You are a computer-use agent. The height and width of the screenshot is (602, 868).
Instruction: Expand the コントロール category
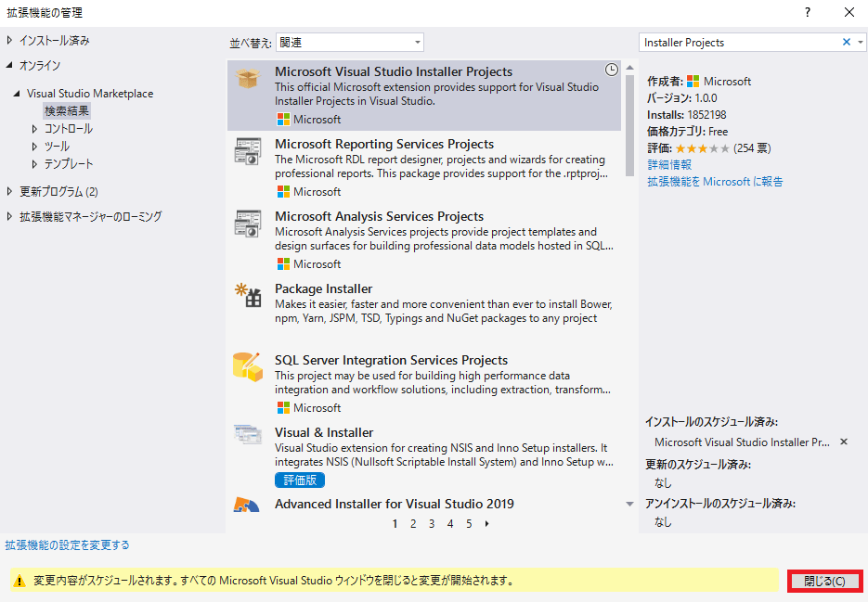(x=34, y=129)
